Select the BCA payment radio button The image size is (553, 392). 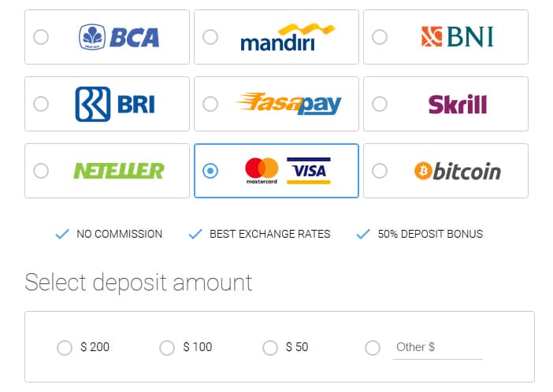41,37
